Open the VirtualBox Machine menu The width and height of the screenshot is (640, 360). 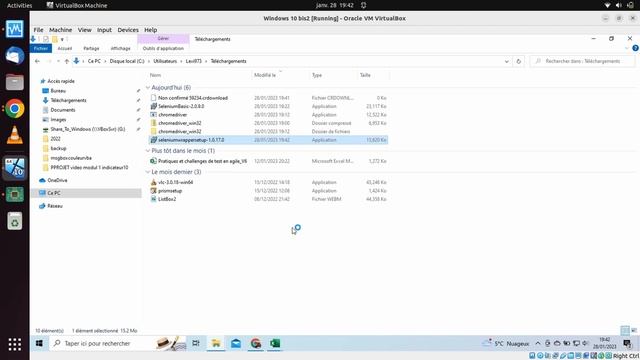pyautogui.click(x=60, y=30)
